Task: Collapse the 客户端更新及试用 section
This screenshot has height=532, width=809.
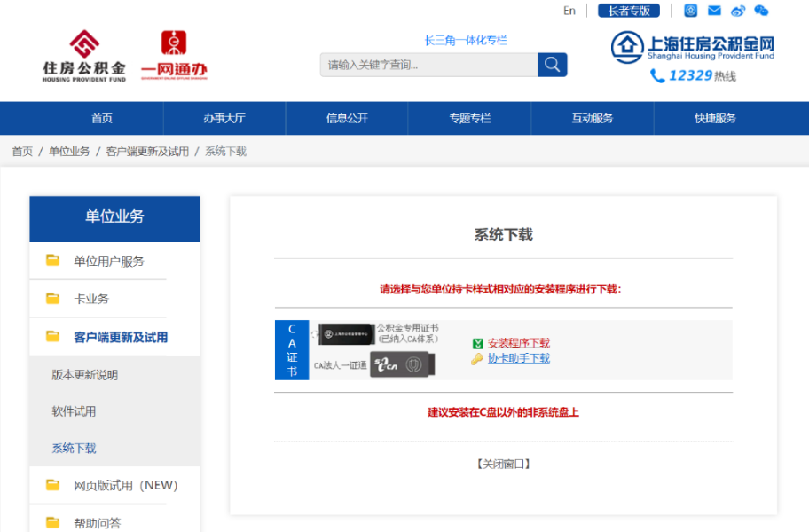Action: pos(120,337)
